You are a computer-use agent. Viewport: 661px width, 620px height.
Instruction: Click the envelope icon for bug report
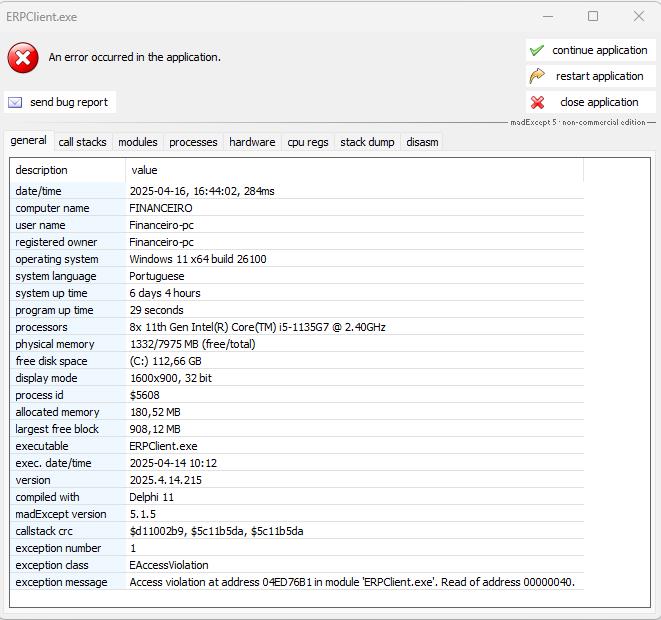click(x=15, y=102)
